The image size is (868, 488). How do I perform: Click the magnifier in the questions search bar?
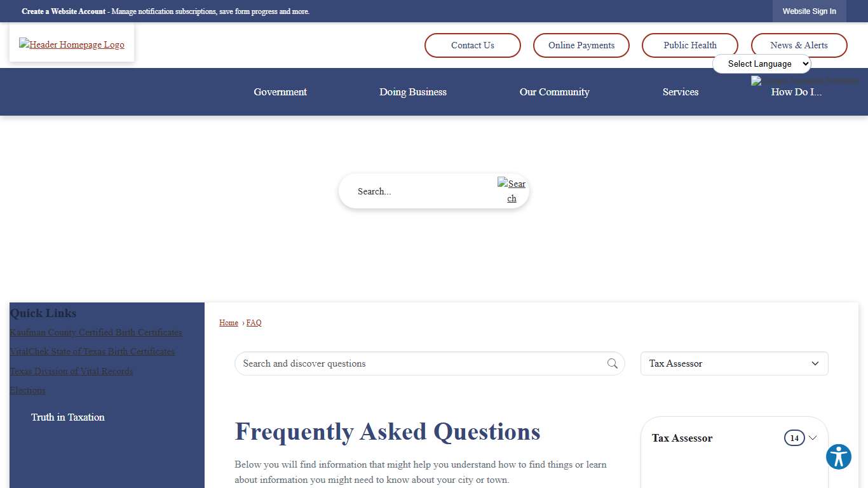coord(612,363)
